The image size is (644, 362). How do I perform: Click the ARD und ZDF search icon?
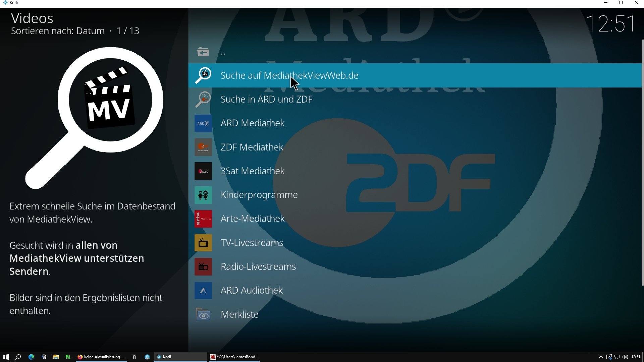[203, 99]
